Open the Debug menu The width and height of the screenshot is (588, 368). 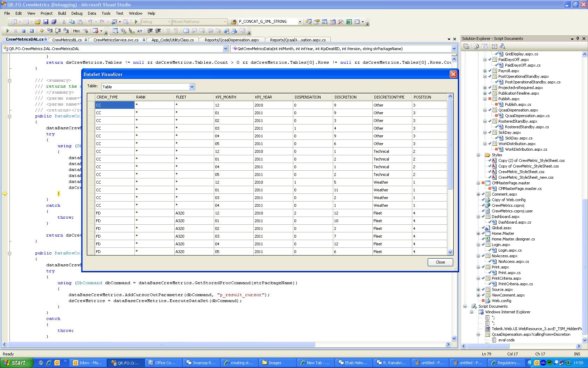[77, 13]
